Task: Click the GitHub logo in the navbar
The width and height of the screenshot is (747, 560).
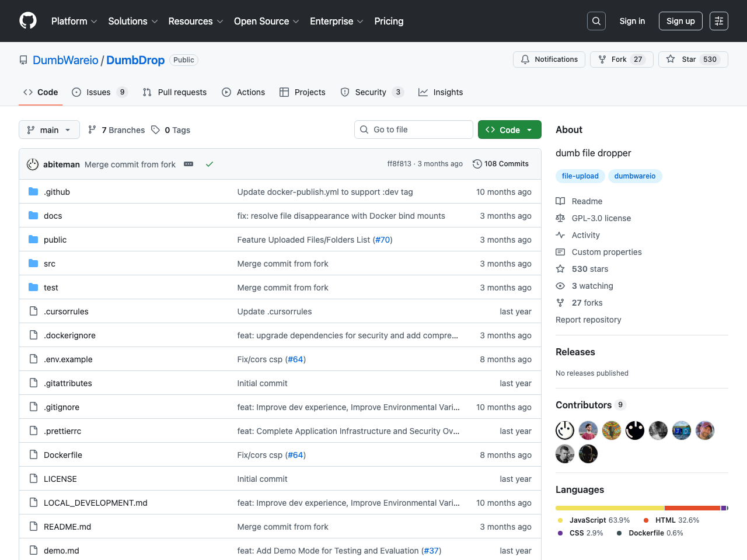Action: [x=27, y=20]
